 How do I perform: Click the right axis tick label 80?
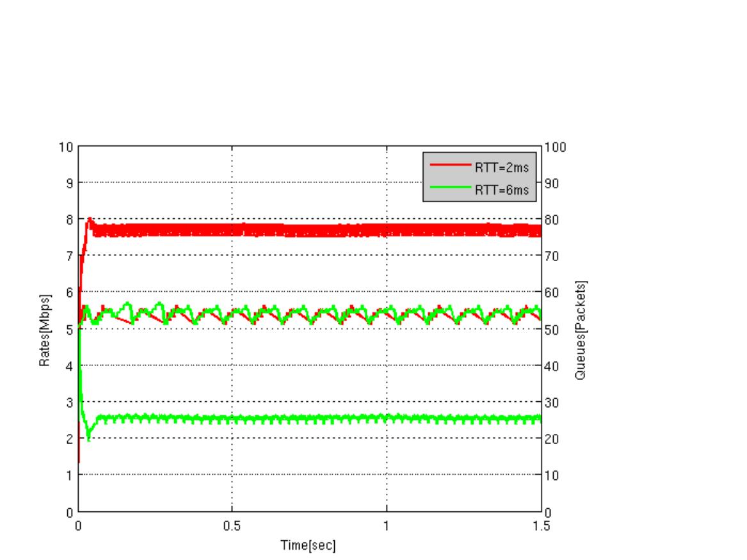(552, 220)
